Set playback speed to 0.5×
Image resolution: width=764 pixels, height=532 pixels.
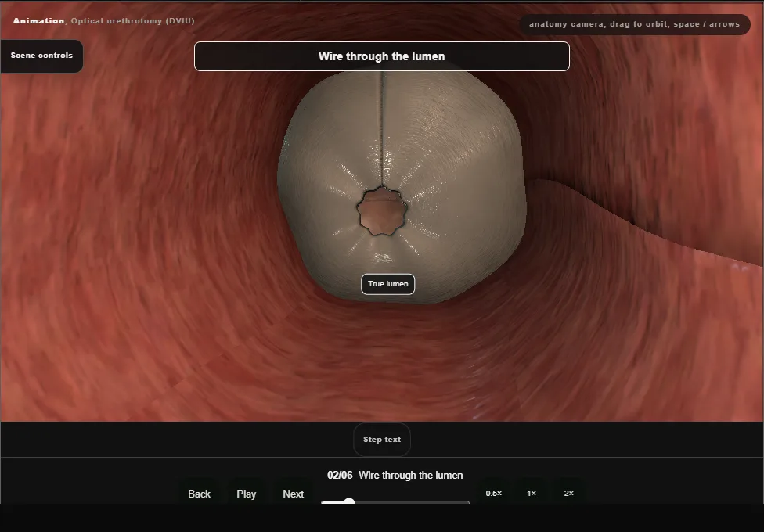tap(494, 493)
